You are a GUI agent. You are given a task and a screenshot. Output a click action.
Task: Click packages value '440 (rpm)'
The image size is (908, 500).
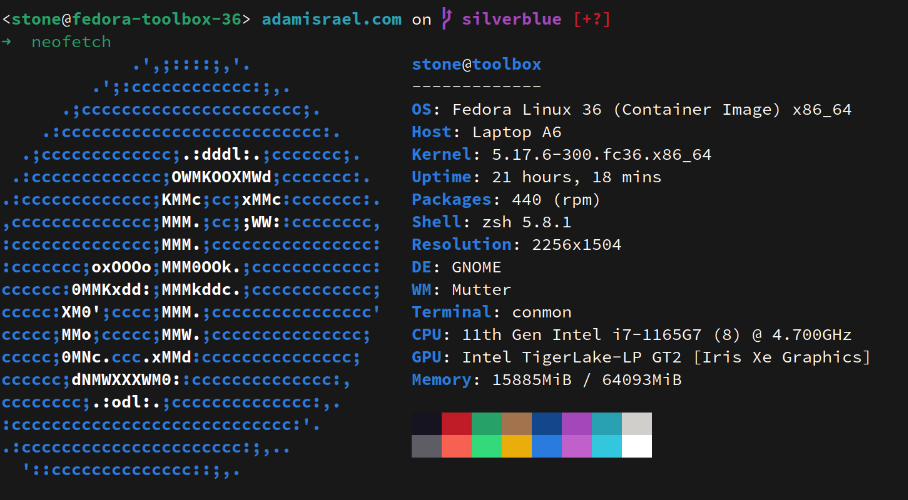556,200
